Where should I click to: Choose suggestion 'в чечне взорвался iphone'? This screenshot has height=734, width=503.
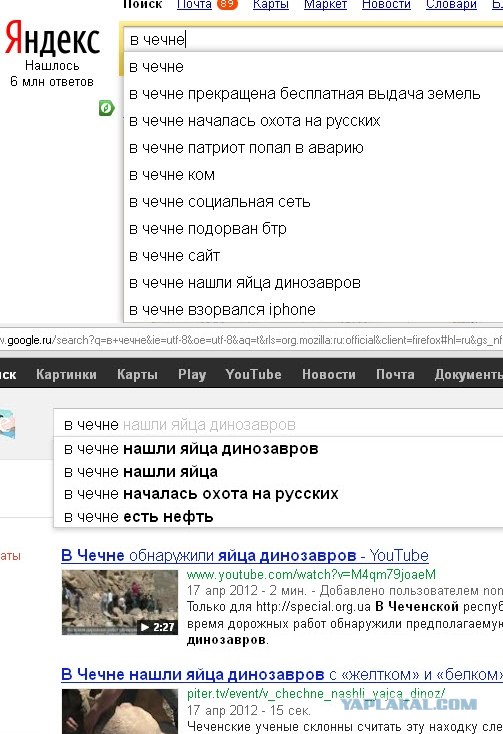tap(313, 309)
